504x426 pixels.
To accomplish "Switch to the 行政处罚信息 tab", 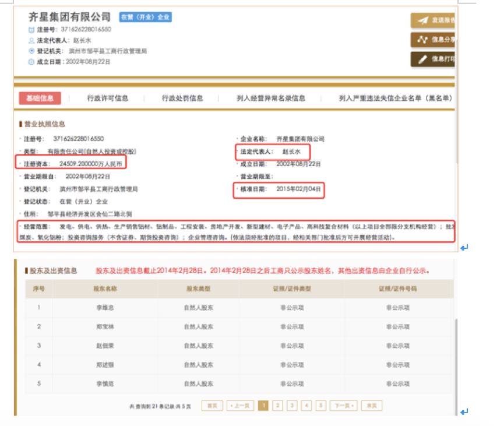I will [182, 98].
